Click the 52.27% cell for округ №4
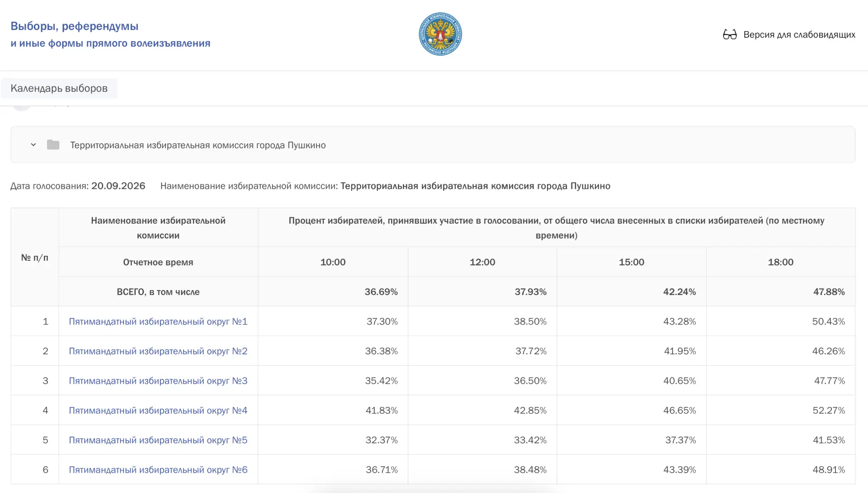This screenshot has width=868, height=493. (781, 410)
